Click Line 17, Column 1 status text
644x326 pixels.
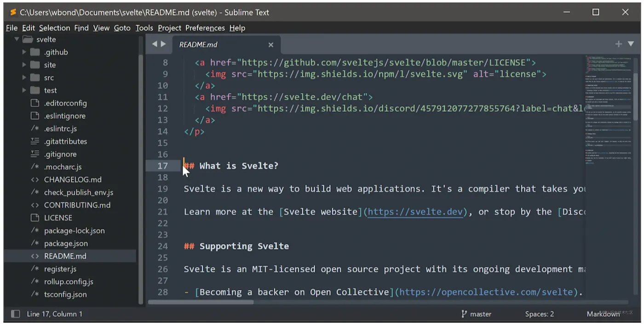[x=55, y=314]
